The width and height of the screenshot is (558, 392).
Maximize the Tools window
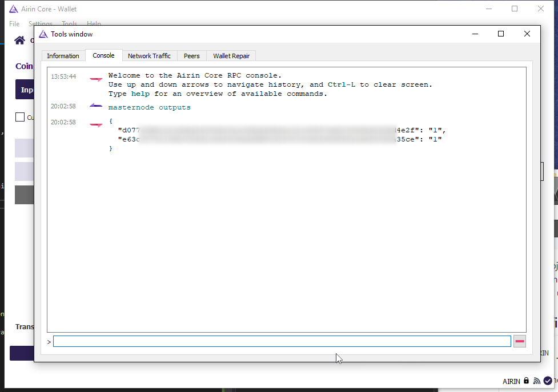[x=501, y=34]
